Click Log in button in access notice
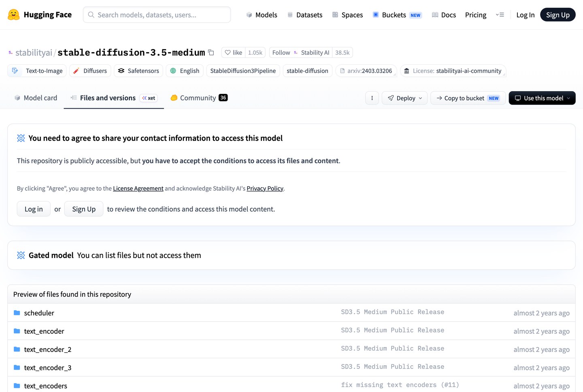Screen dimensions: 583x392 tap(34, 209)
